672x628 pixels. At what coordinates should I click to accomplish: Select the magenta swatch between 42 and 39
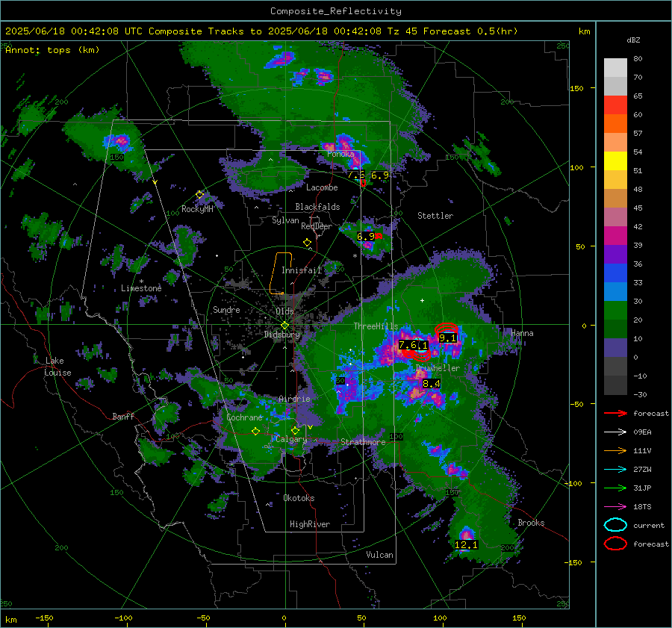(615, 235)
